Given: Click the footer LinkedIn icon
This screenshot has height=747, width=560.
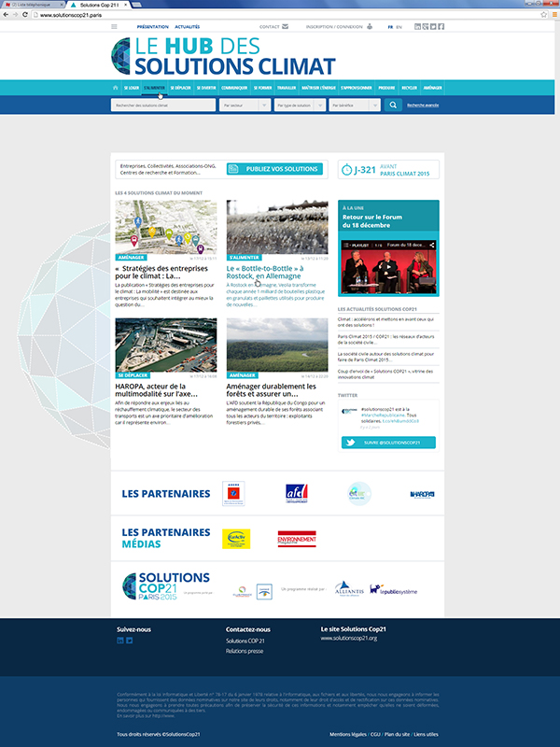Looking at the screenshot, I should coord(120,641).
